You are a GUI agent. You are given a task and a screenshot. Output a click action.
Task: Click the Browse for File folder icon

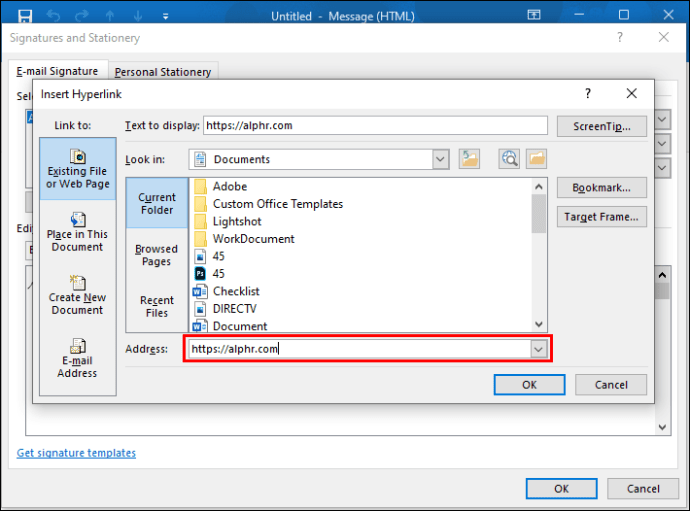pyautogui.click(x=536, y=159)
